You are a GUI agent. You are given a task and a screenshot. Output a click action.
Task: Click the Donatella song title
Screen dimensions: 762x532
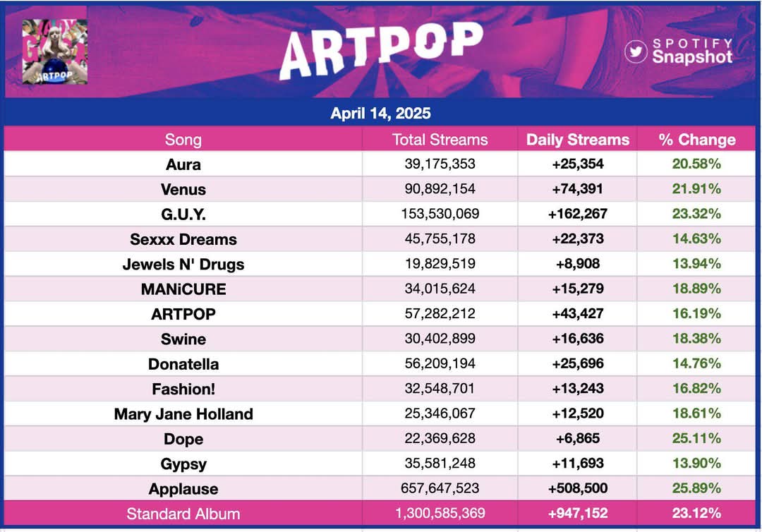point(183,364)
